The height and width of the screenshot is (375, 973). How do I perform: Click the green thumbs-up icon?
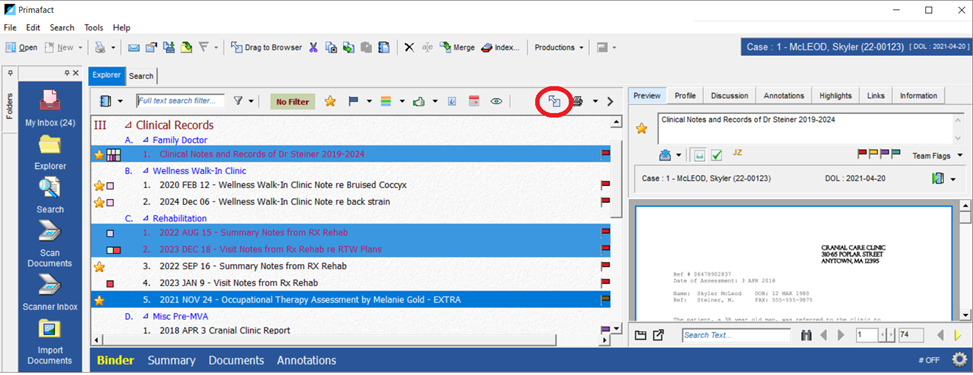coord(418,101)
